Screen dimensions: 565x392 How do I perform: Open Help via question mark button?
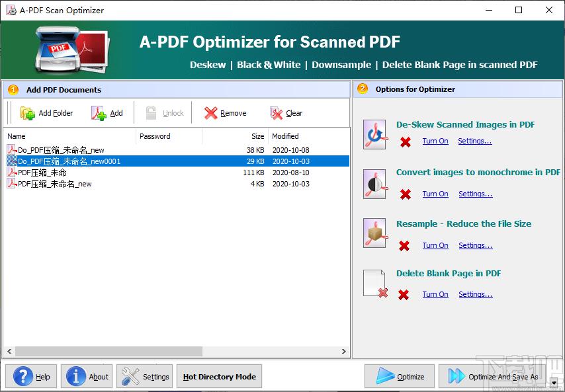[31, 377]
